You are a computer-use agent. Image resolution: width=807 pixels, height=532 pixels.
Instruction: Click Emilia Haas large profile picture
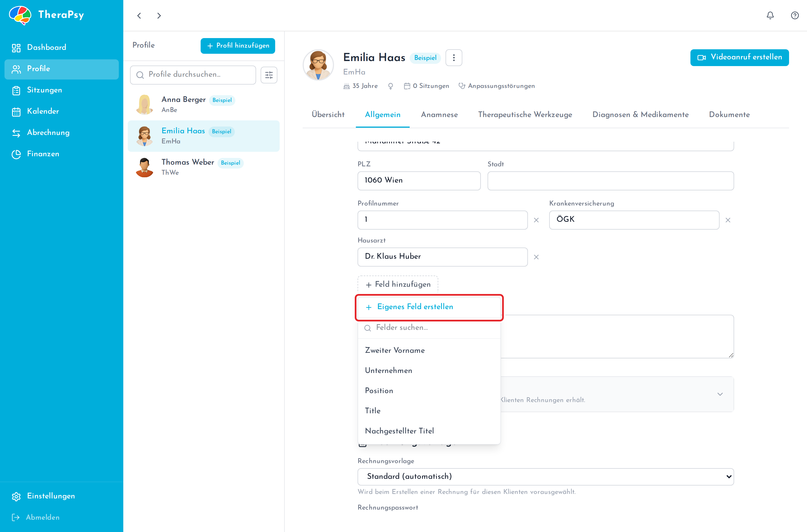pos(318,65)
